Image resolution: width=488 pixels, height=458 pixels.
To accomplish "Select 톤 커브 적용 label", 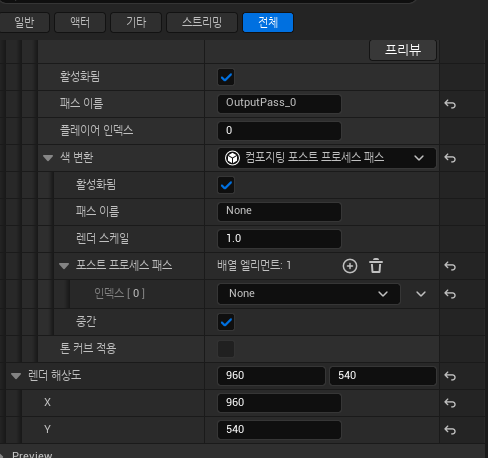I will click(x=88, y=349).
